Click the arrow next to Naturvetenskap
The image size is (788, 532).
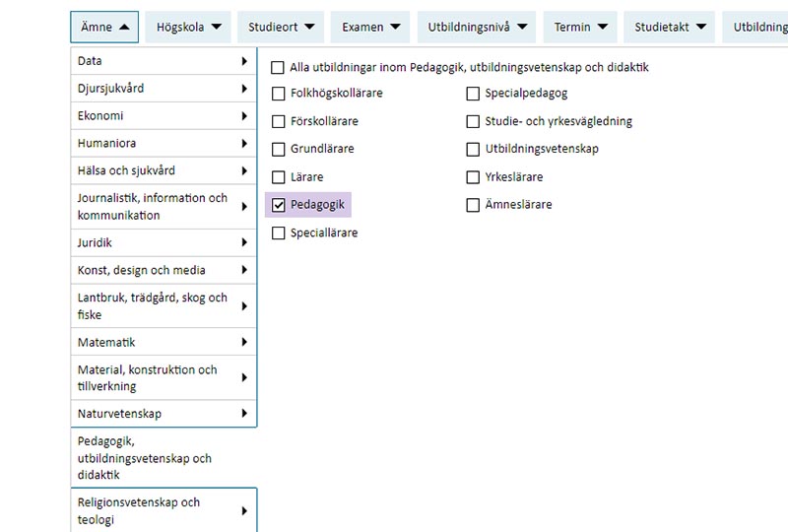click(243, 414)
